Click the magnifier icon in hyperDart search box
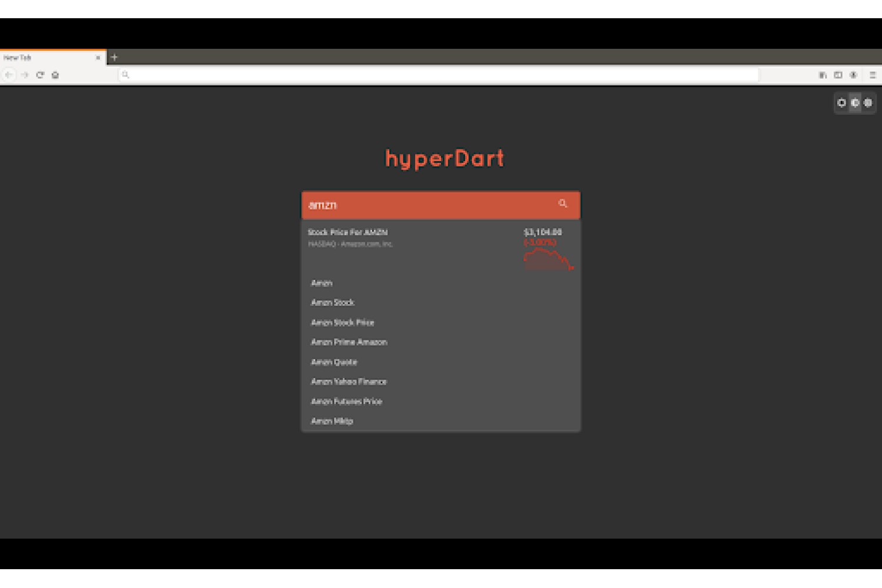The image size is (882, 588). [x=563, y=203]
